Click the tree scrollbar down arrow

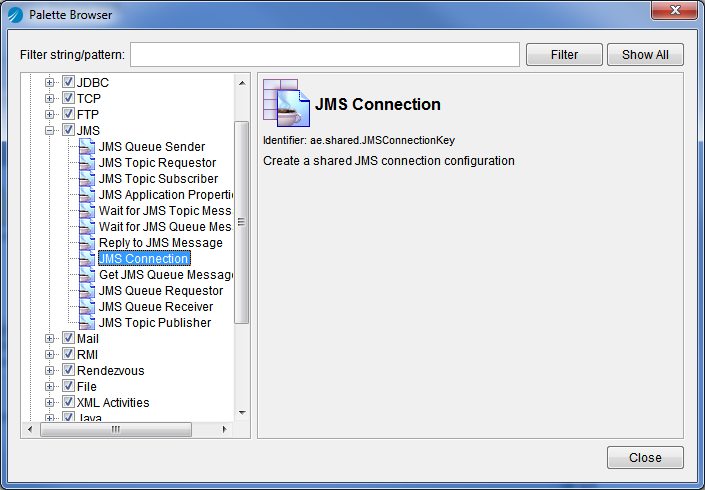coord(242,413)
